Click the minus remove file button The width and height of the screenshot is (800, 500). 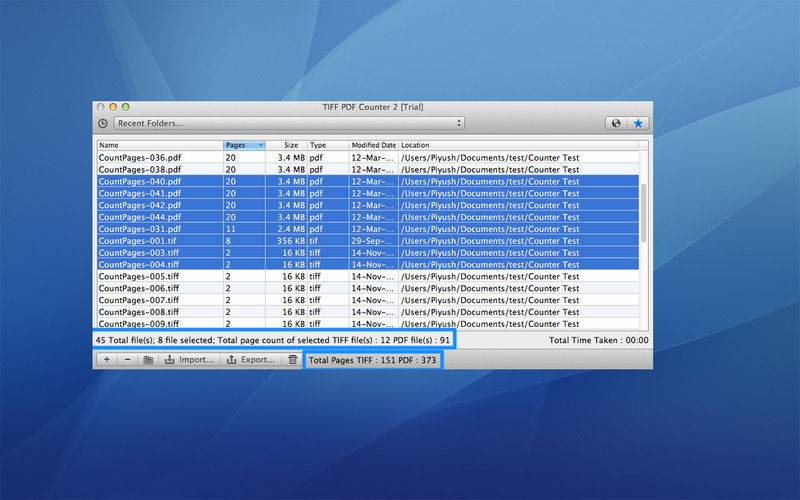[128, 360]
